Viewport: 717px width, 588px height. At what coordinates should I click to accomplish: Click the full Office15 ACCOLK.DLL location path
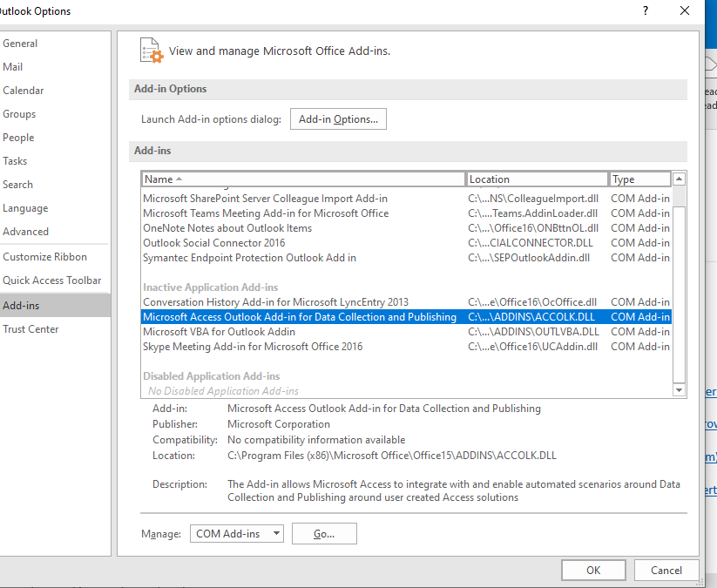point(392,456)
